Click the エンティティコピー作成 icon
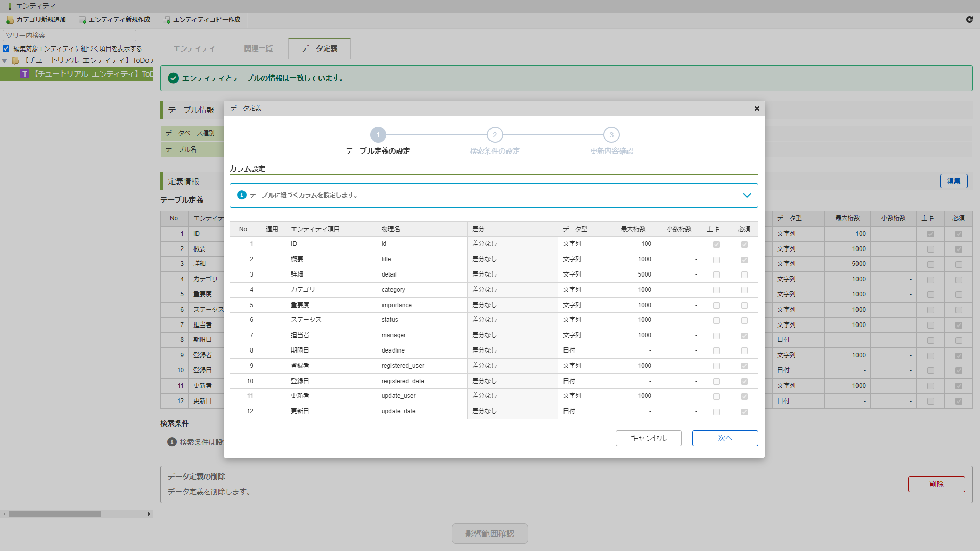 pos(166,20)
